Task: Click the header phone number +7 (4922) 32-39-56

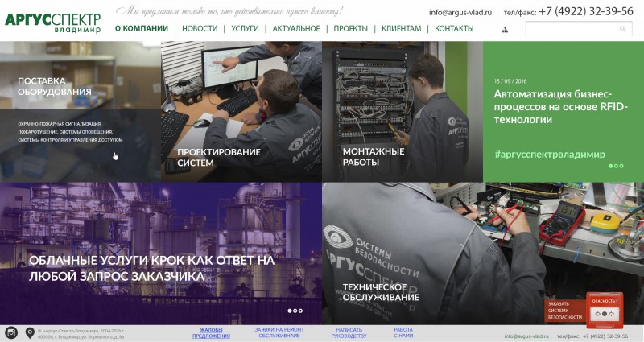Action: click(586, 11)
